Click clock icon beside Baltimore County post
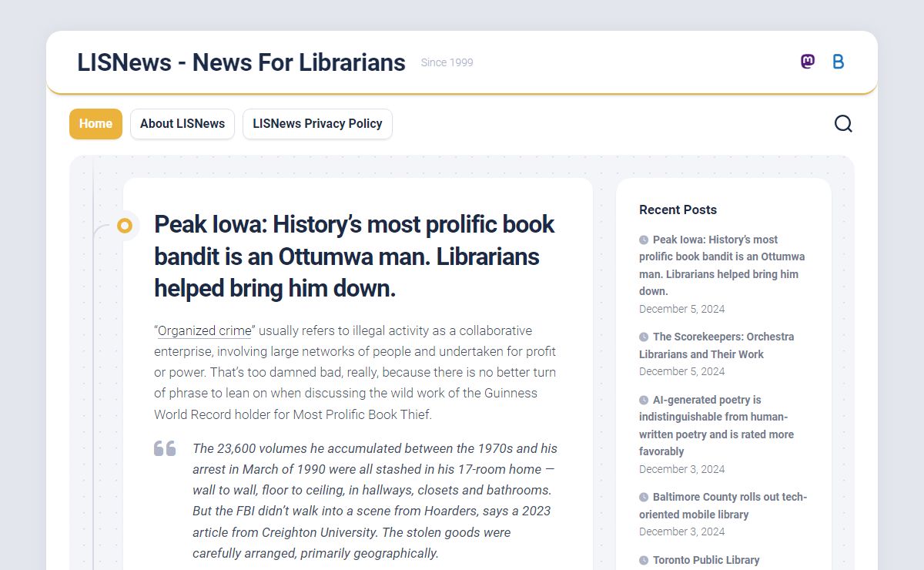This screenshot has width=924, height=570. pyautogui.click(x=644, y=497)
